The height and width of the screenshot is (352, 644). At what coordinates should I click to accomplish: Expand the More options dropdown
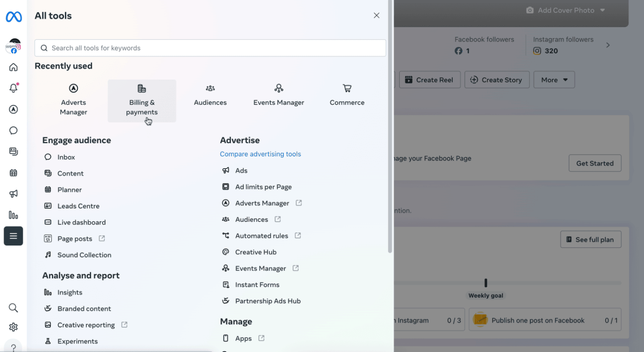pos(554,80)
